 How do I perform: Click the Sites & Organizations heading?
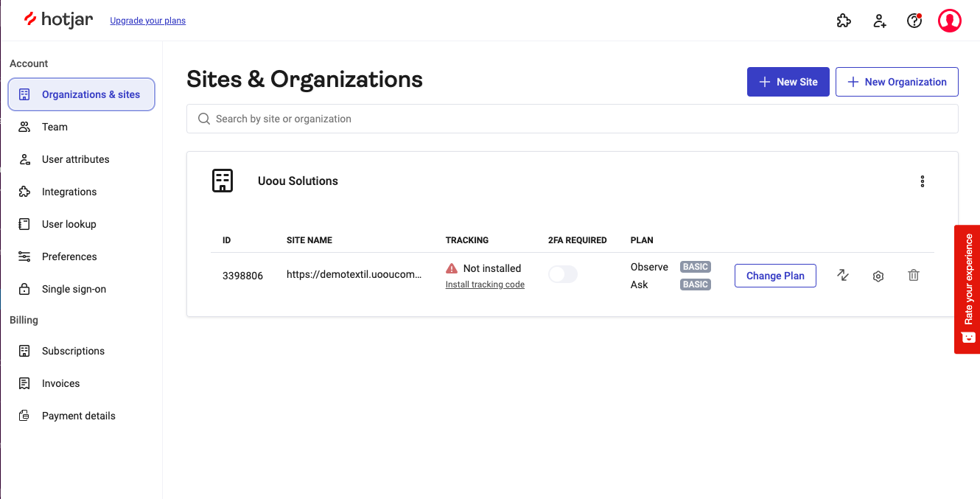304,79
